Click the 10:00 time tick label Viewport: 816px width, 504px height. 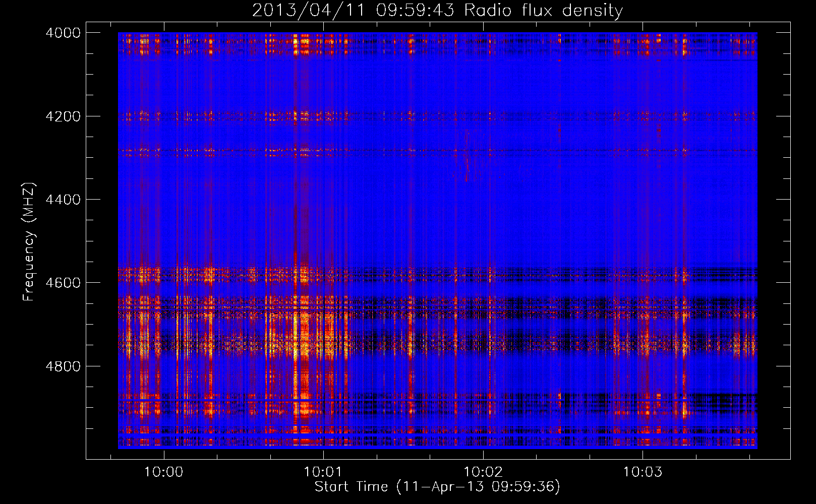click(x=163, y=472)
